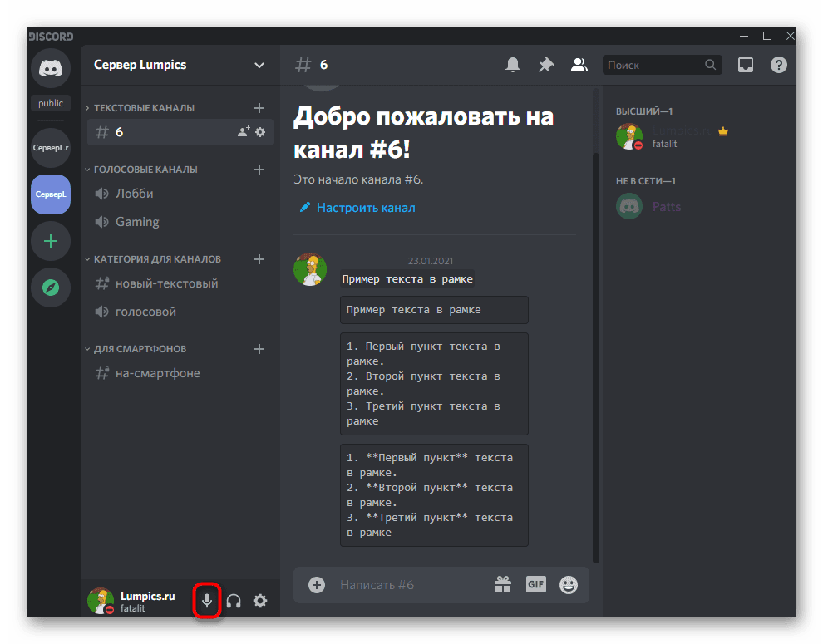
Task: Select the public server folder label
Action: pyautogui.click(x=51, y=103)
